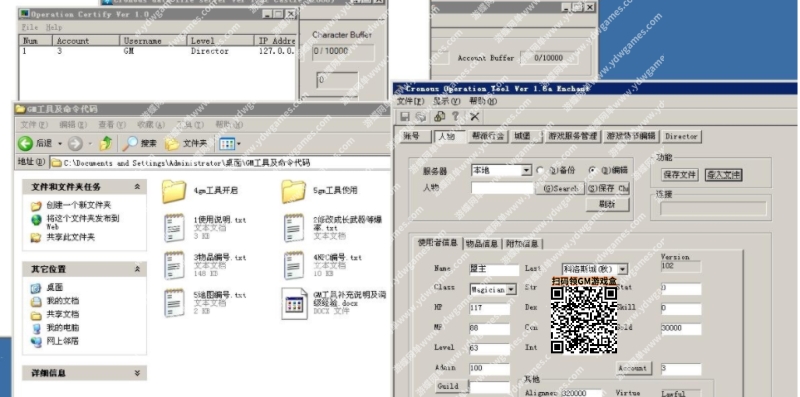
Task: Click the globe icon for 将这个文件夹发布到Web
Action: pyautogui.click(x=36, y=220)
